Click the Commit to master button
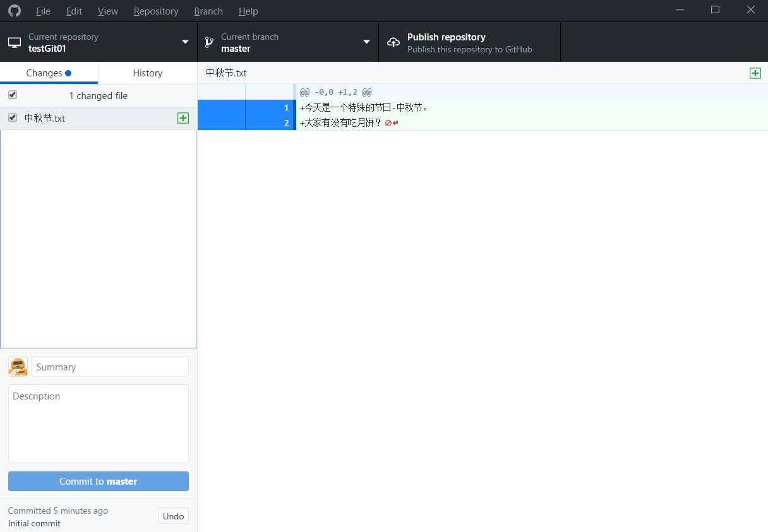 (x=99, y=481)
